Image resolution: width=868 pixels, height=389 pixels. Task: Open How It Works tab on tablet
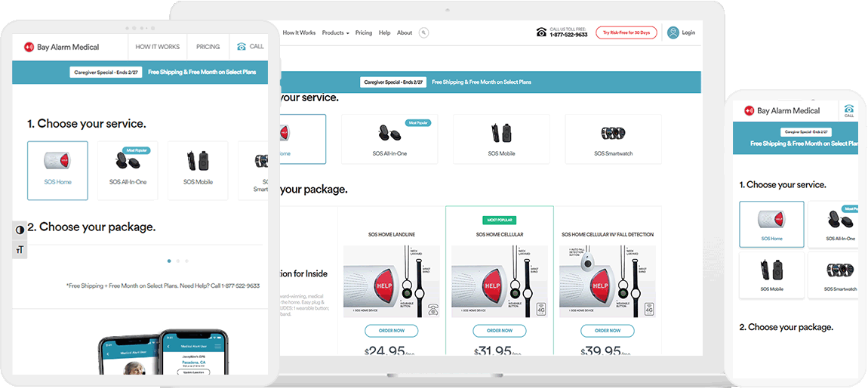158,47
